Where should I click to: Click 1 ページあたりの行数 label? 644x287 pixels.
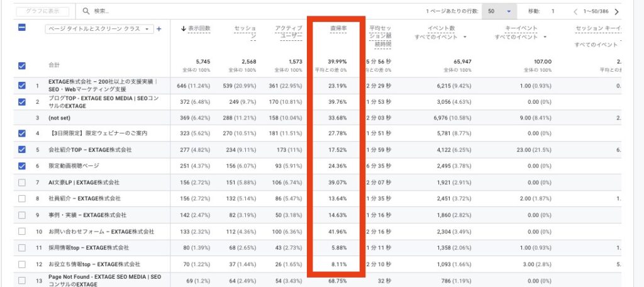(452, 11)
